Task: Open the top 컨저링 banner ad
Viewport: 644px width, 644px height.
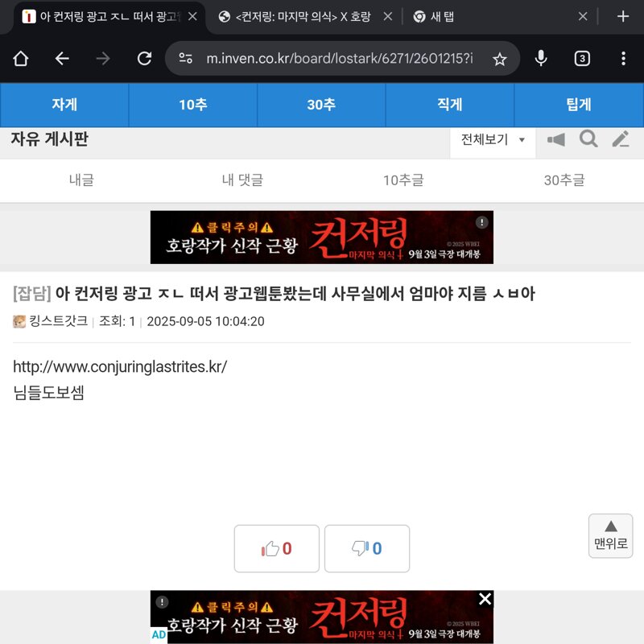Action: pos(321,237)
